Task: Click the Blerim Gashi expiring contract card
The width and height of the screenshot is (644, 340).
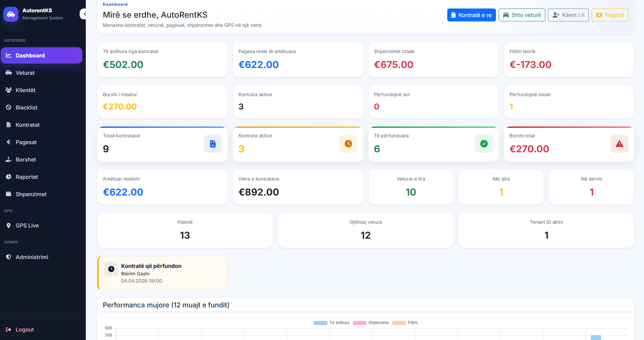Action: click(162, 273)
